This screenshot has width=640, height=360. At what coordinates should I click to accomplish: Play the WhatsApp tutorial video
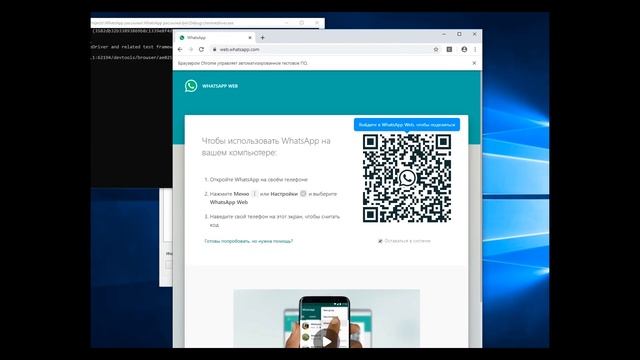pos(326,341)
